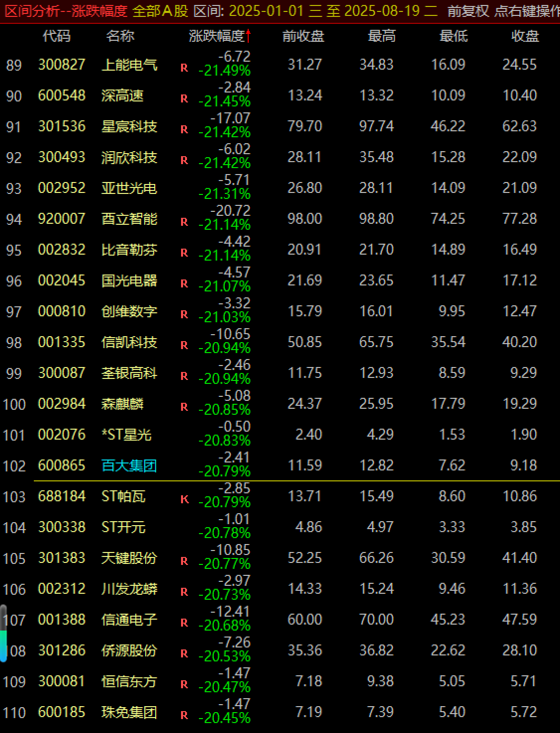Click the previous close value 98.00
The width and height of the screenshot is (560, 733).
coord(305,219)
